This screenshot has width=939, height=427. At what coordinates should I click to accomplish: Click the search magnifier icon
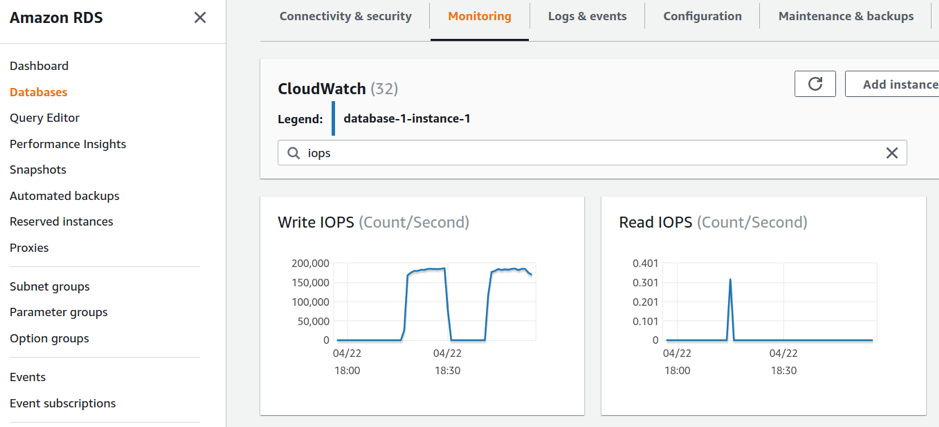pyautogui.click(x=293, y=153)
